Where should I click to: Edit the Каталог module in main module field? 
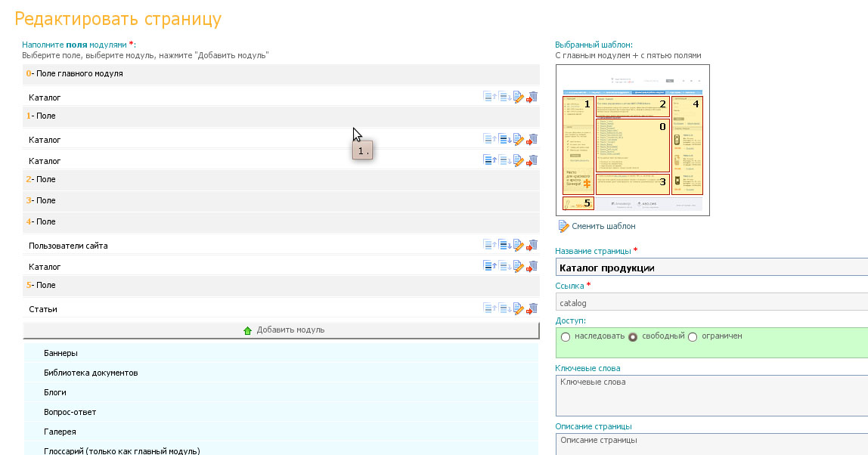pyautogui.click(x=519, y=97)
